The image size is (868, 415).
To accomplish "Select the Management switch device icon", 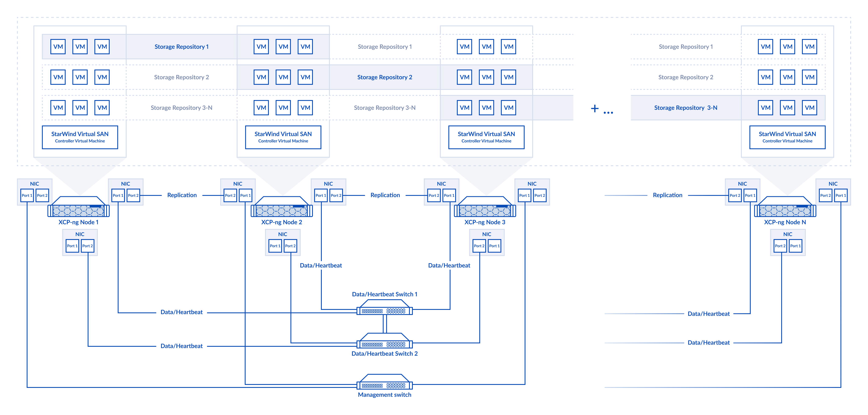I will click(384, 382).
